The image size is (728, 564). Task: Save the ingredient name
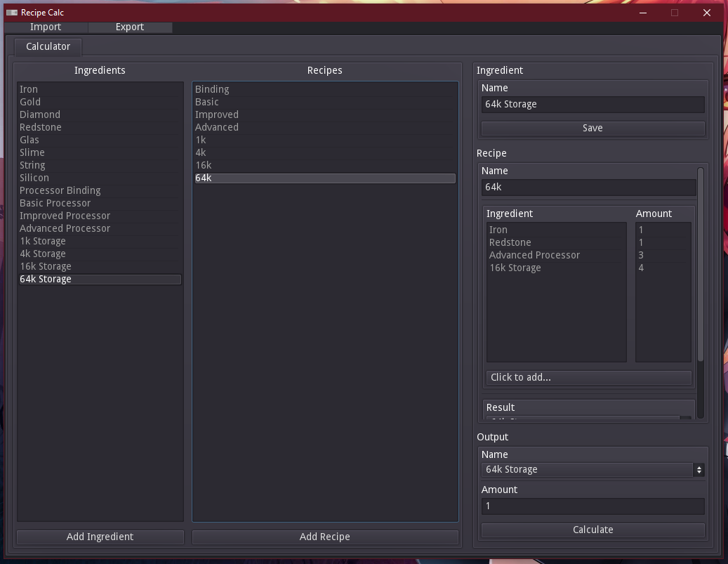pyautogui.click(x=593, y=128)
